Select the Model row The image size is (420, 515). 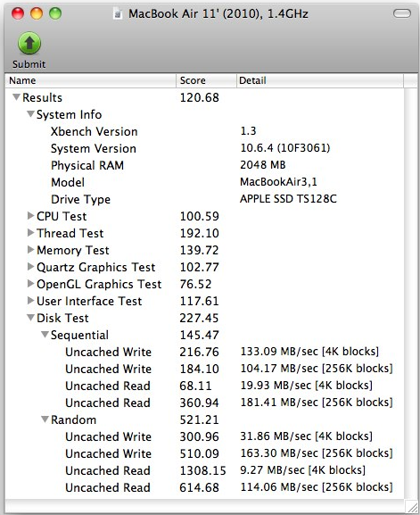(204, 182)
